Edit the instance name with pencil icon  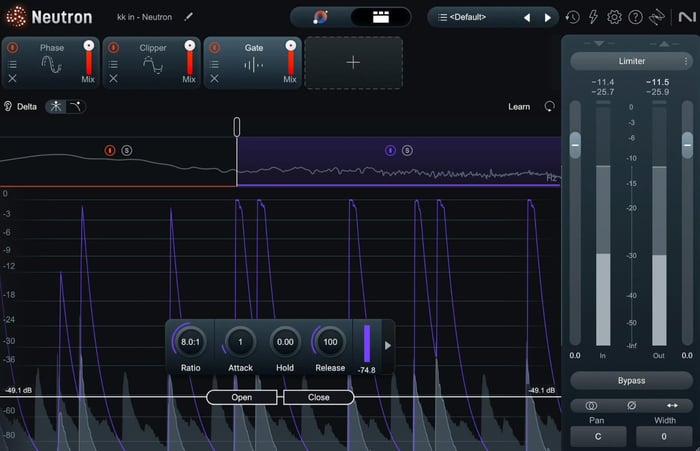point(188,17)
